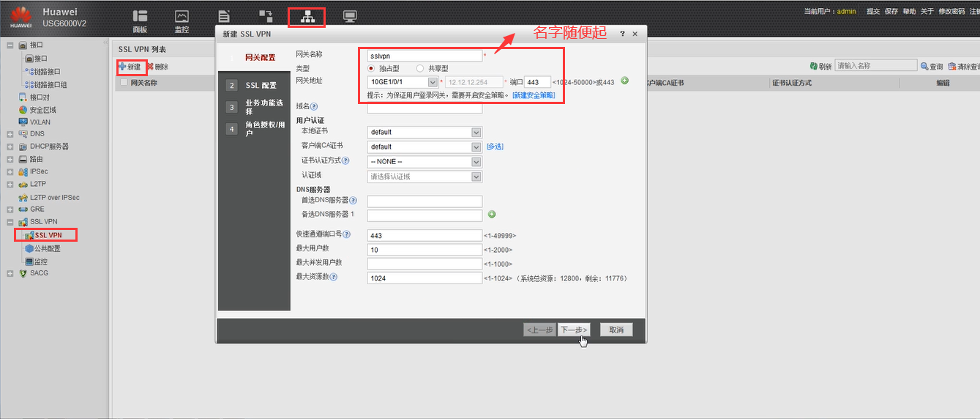Click the 刷新 refresh icon button
Viewport: 980px width, 419px height.
tap(820, 67)
